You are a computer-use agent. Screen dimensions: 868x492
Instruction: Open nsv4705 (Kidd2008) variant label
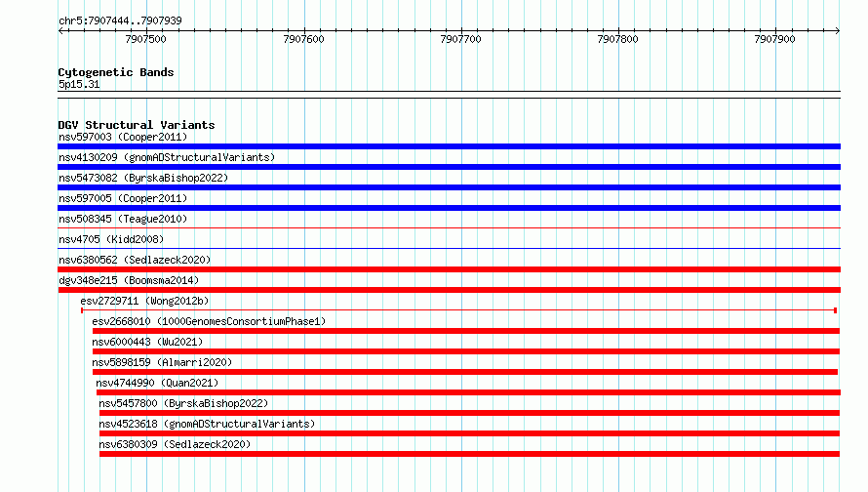pos(111,239)
